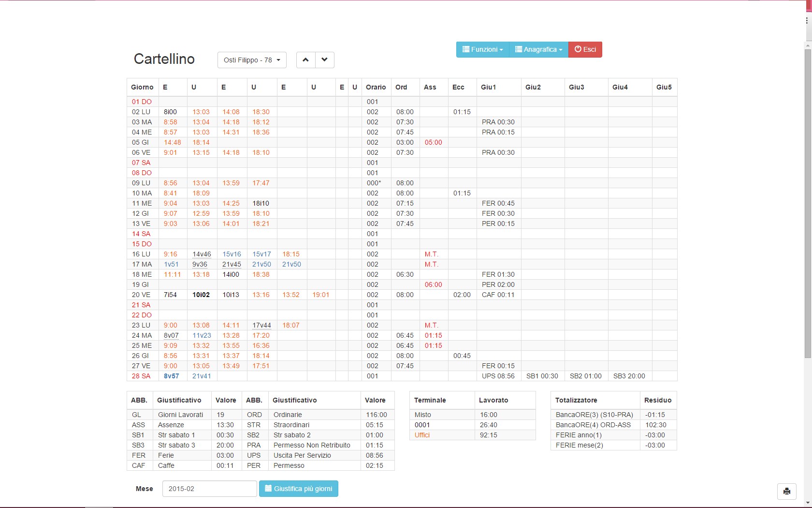Click 06:00 absence on 19 GI
The width and height of the screenshot is (812, 508).
tap(434, 284)
